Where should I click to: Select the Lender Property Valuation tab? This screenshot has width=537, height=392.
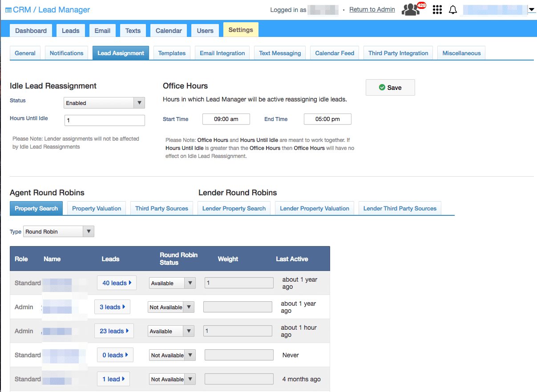coord(314,208)
